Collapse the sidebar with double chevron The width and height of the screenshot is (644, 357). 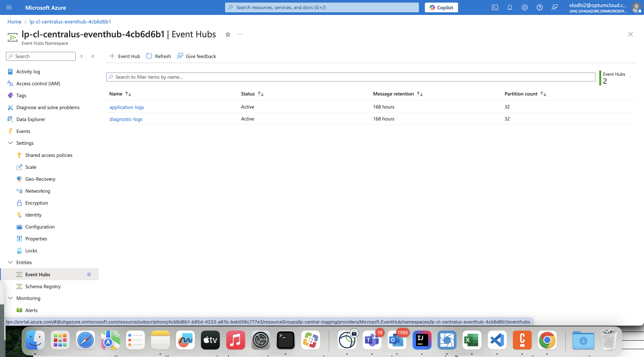click(x=93, y=56)
